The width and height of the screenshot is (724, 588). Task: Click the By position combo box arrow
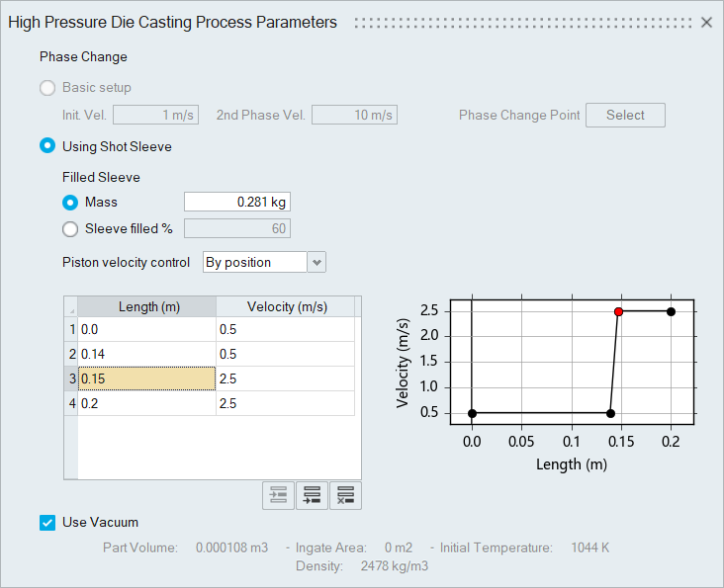pos(317,262)
